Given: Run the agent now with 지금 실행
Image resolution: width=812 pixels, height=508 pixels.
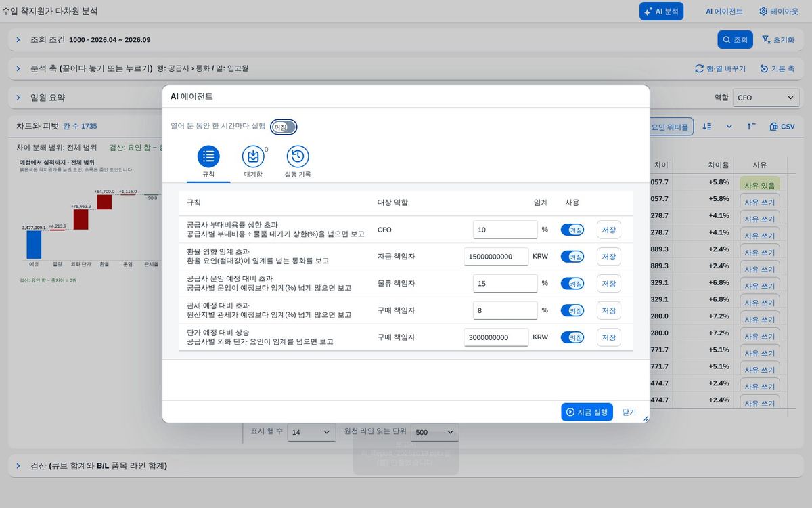Looking at the screenshot, I should coord(587,412).
